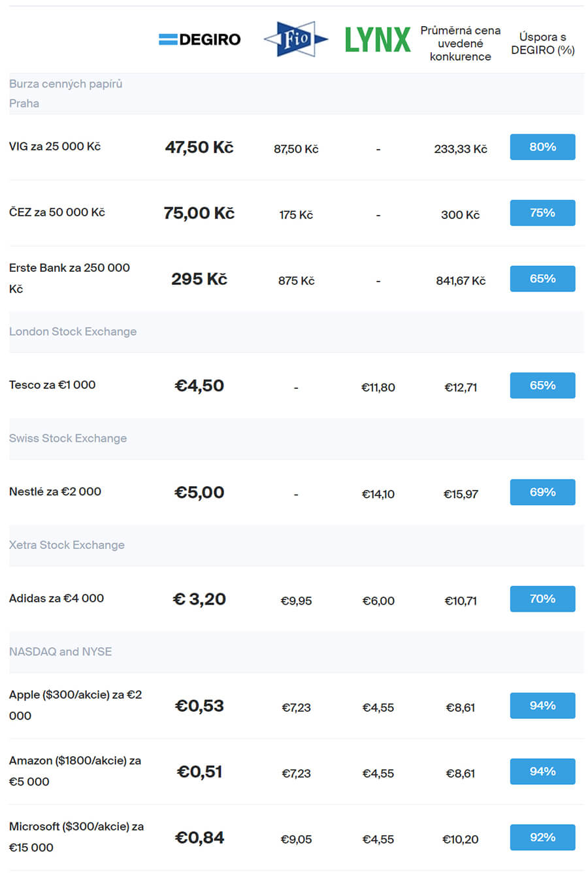Click the London Stock Exchange section heading
The height and width of the screenshot is (875, 588).
[x=73, y=331]
